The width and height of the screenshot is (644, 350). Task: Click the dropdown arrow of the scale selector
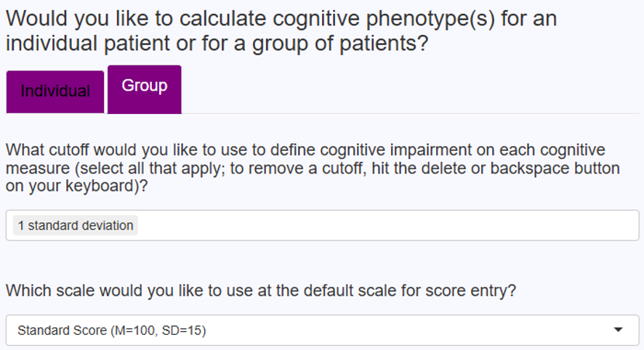click(619, 330)
